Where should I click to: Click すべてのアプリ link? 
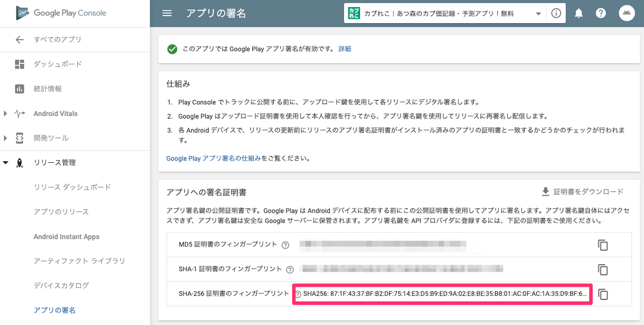pyautogui.click(x=57, y=40)
